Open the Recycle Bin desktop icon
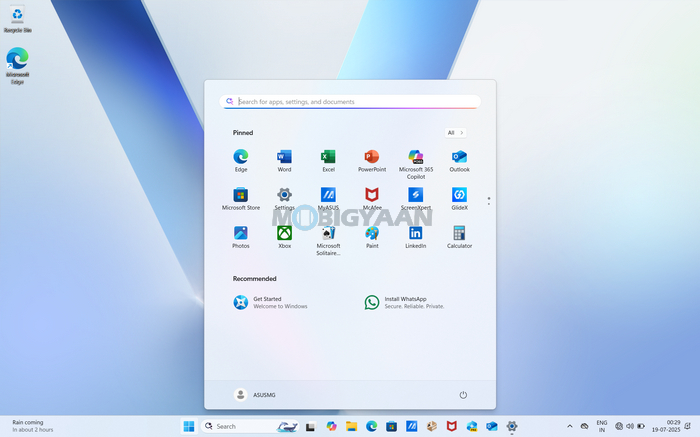Viewport: 700px width, 437px height. [17, 20]
